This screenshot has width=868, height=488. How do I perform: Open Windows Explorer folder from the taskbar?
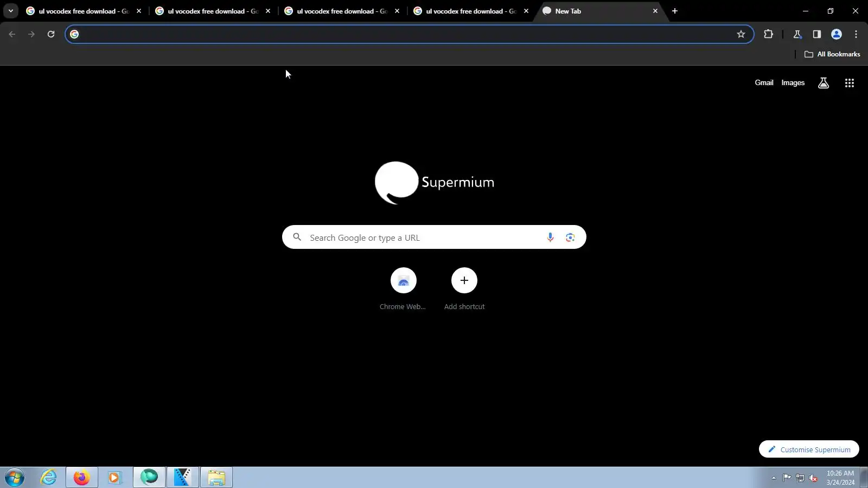point(216,478)
